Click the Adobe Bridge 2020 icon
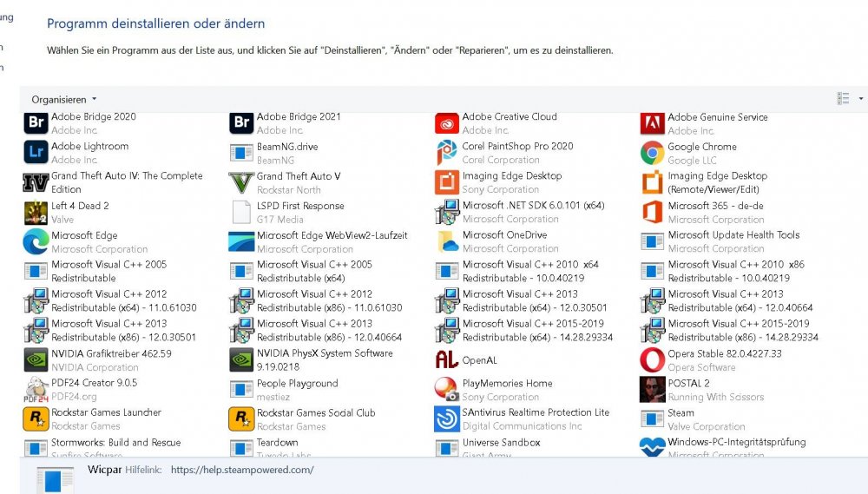This screenshot has height=494, width=868. (36, 122)
